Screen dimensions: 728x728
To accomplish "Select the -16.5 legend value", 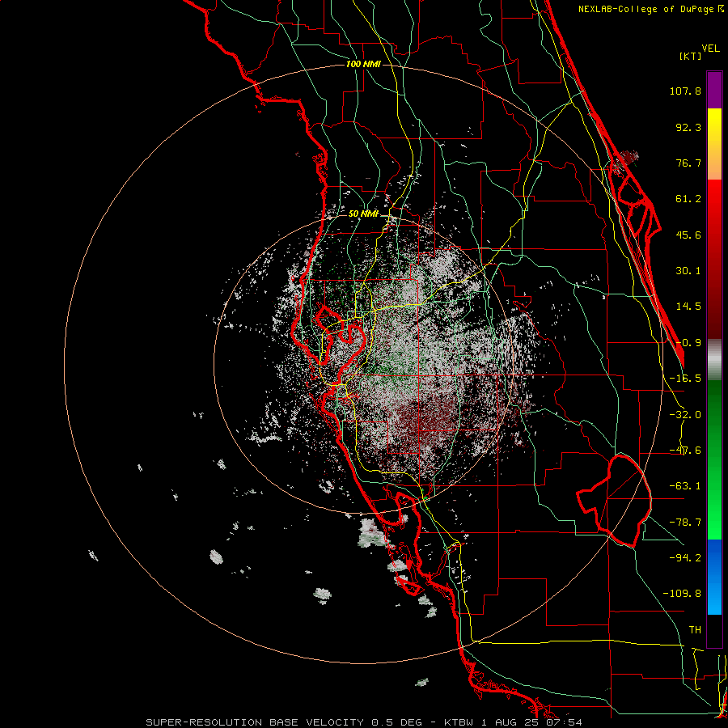I will (685, 379).
